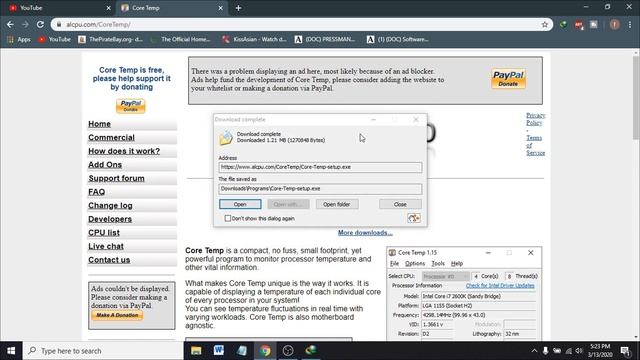
Task: Click the taskbar search box
Action: tap(104, 351)
